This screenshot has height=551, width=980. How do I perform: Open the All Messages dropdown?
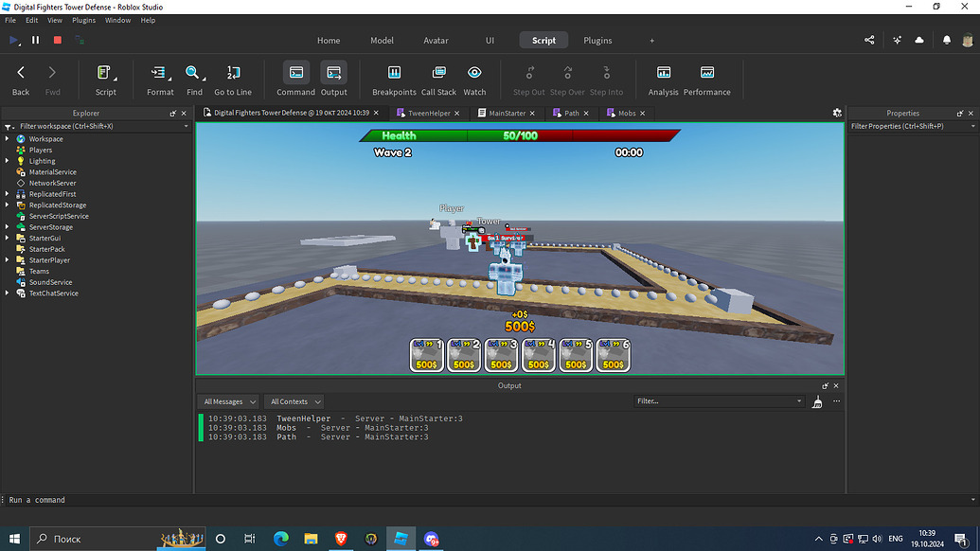pos(227,400)
